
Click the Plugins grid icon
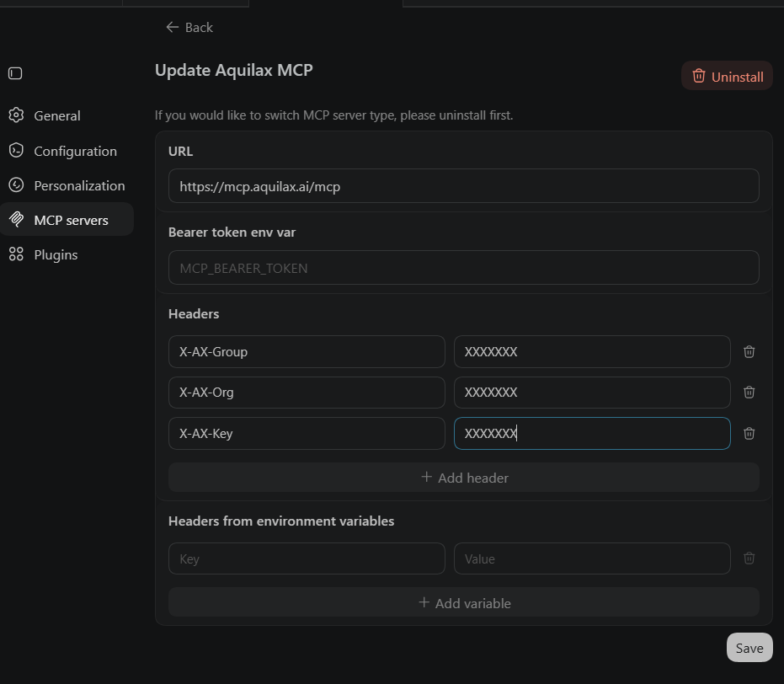pos(16,254)
